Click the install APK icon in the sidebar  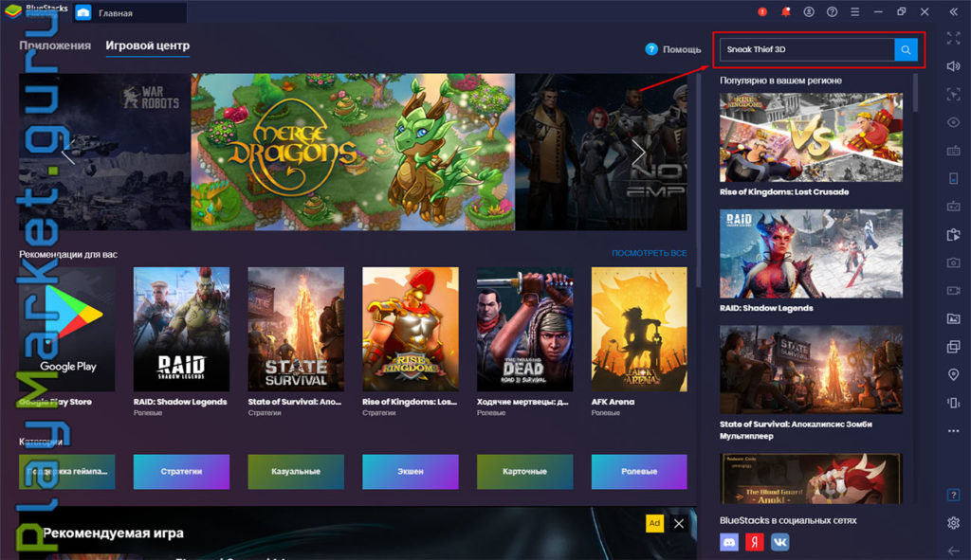click(953, 235)
